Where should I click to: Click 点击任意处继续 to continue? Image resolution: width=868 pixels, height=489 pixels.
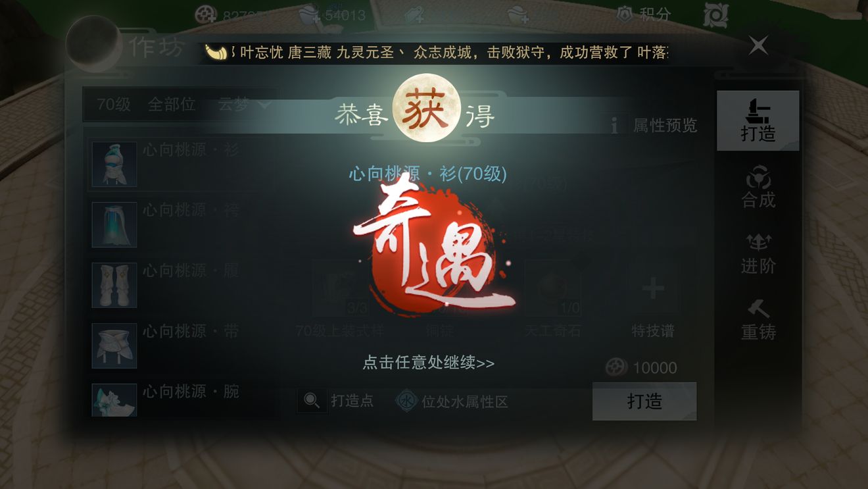click(429, 363)
